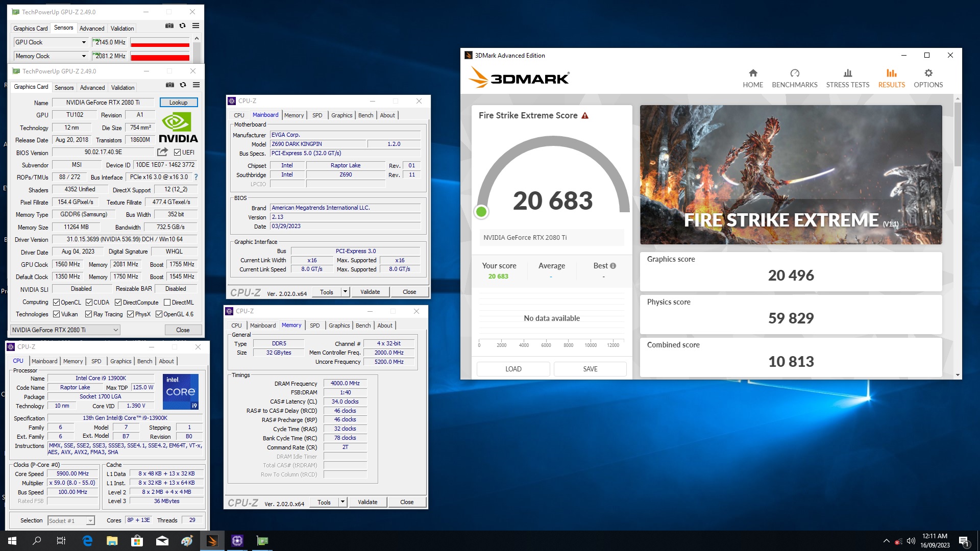Click the CPU-Z taskbar icon
The height and width of the screenshot is (551, 980).
[237, 541]
